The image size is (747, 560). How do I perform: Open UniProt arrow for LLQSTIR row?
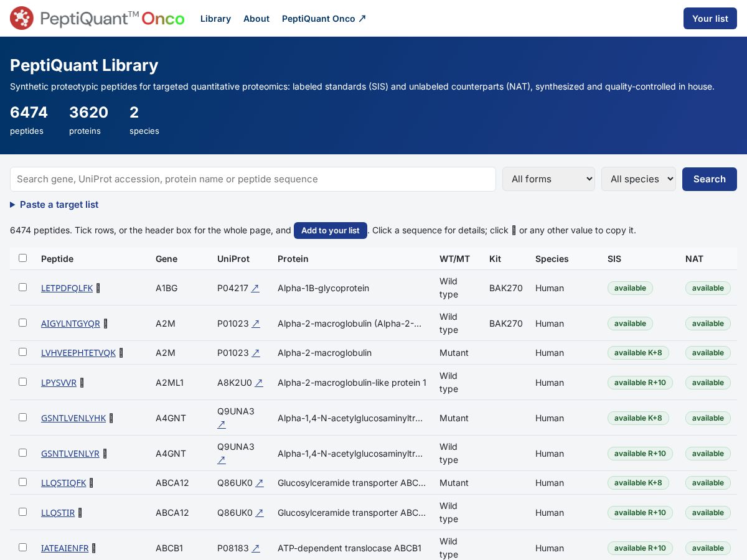tap(260, 513)
